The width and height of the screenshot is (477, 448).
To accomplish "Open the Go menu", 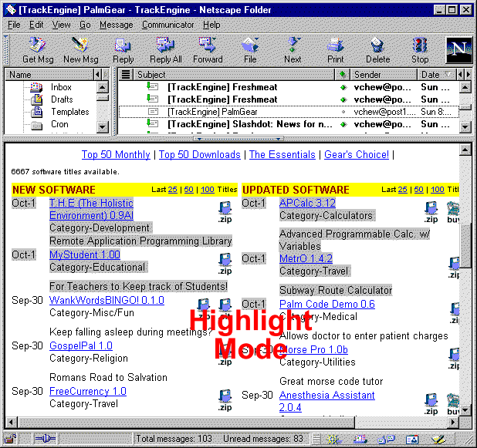I will click(x=85, y=25).
